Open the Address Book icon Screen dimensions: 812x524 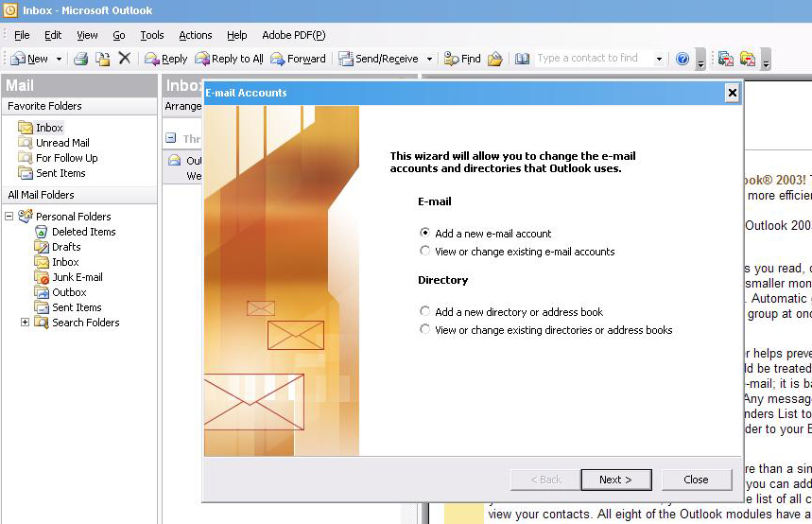pyautogui.click(x=522, y=59)
